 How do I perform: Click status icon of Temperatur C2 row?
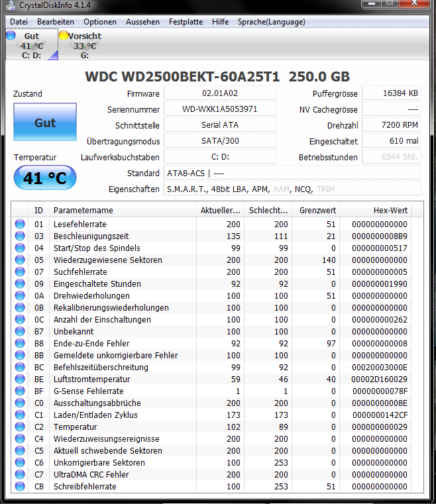(20, 427)
